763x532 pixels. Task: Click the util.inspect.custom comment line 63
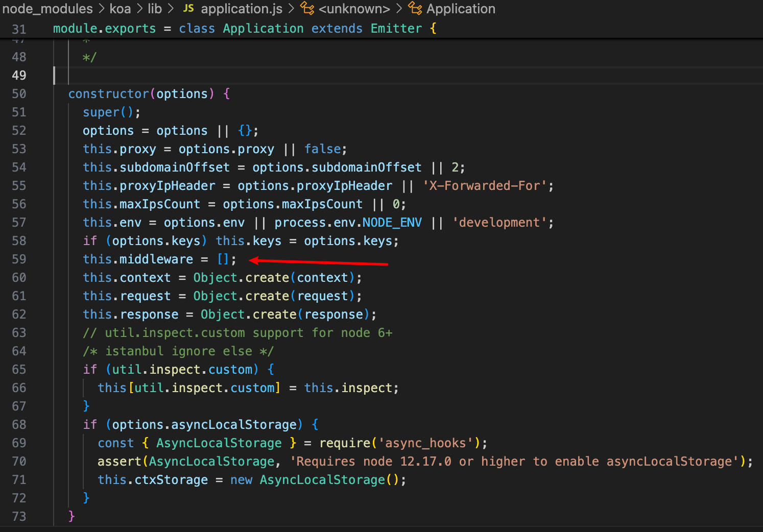tap(237, 333)
